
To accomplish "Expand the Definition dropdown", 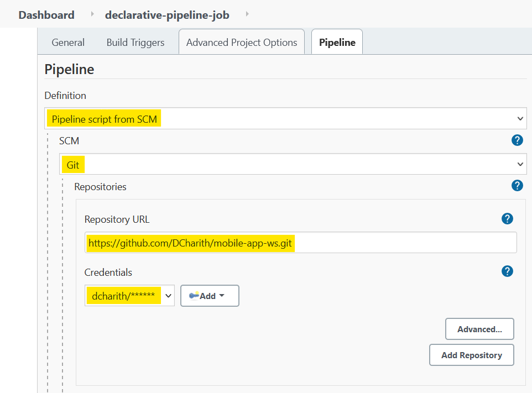I will (285, 118).
